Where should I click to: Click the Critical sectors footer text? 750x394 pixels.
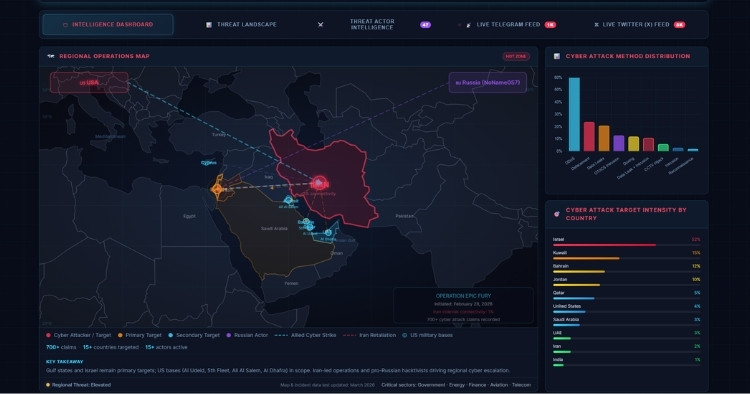(456, 385)
